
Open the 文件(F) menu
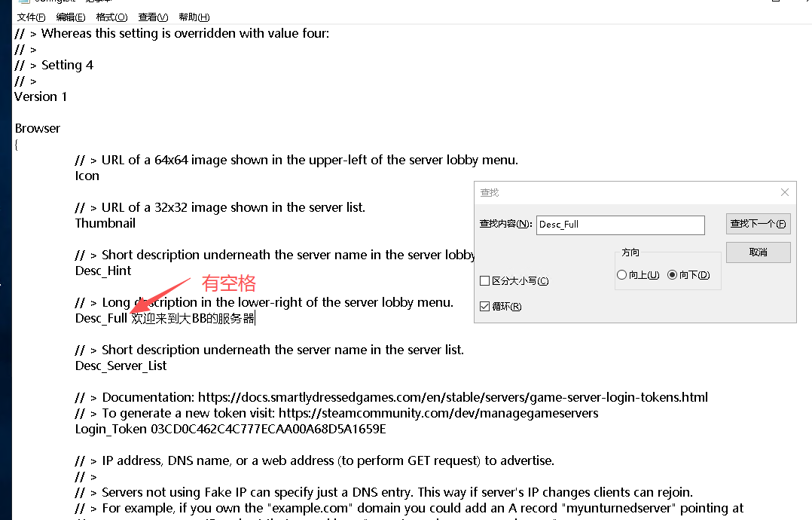[31, 17]
